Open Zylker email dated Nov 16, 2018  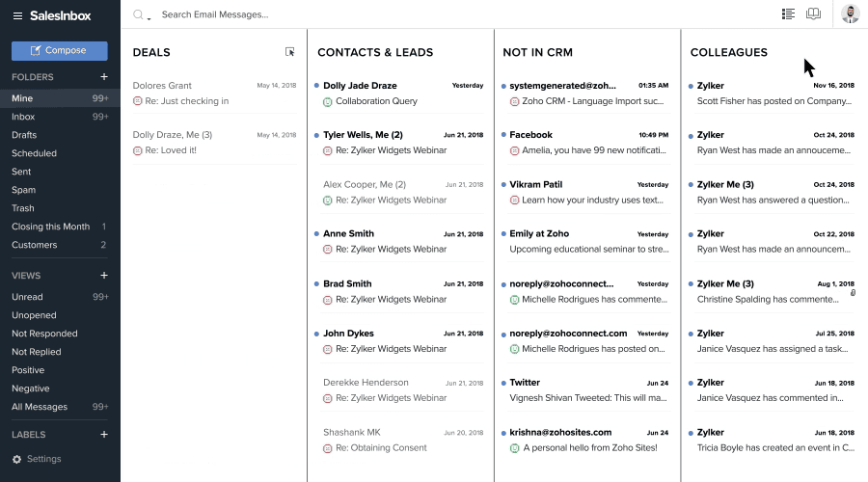[772, 93]
